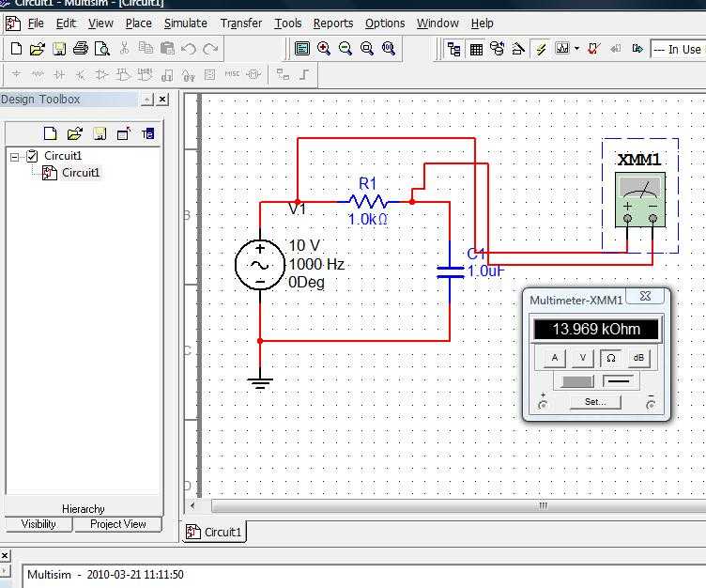Zoom to fit page

pyautogui.click(x=389, y=48)
